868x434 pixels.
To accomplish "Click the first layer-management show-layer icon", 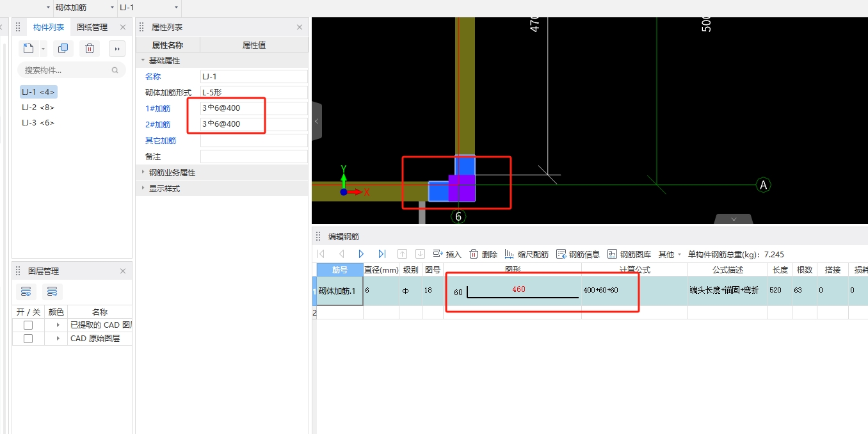I will pos(26,292).
